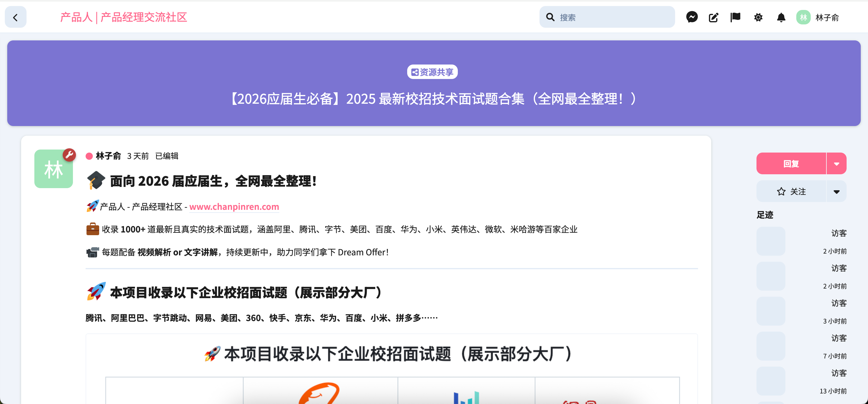The height and width of the screenshot is (404, 868).
Task: Open the messenger chat icon
Action: [x=691, y=17]
